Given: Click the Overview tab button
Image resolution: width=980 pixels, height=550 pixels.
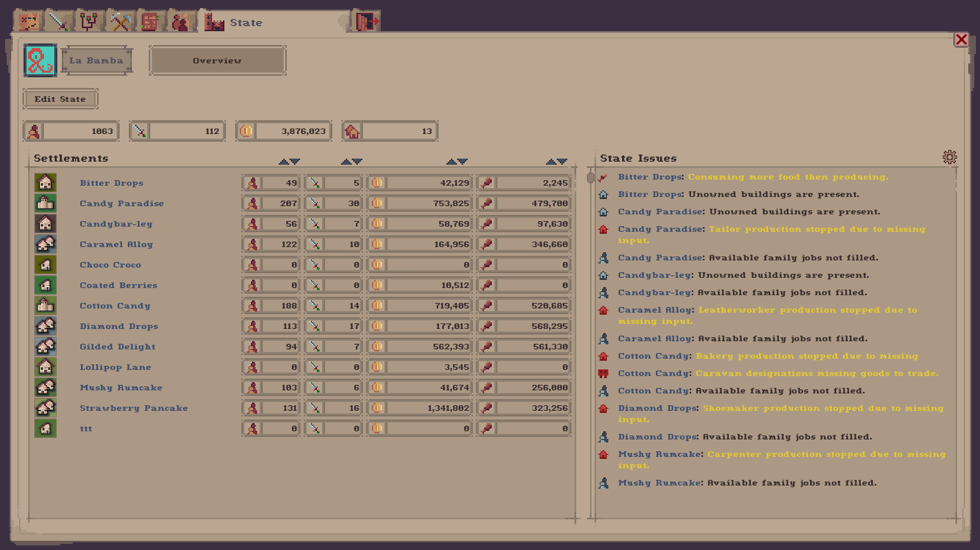Looking at the screenshot, I should tap(217, 60).
